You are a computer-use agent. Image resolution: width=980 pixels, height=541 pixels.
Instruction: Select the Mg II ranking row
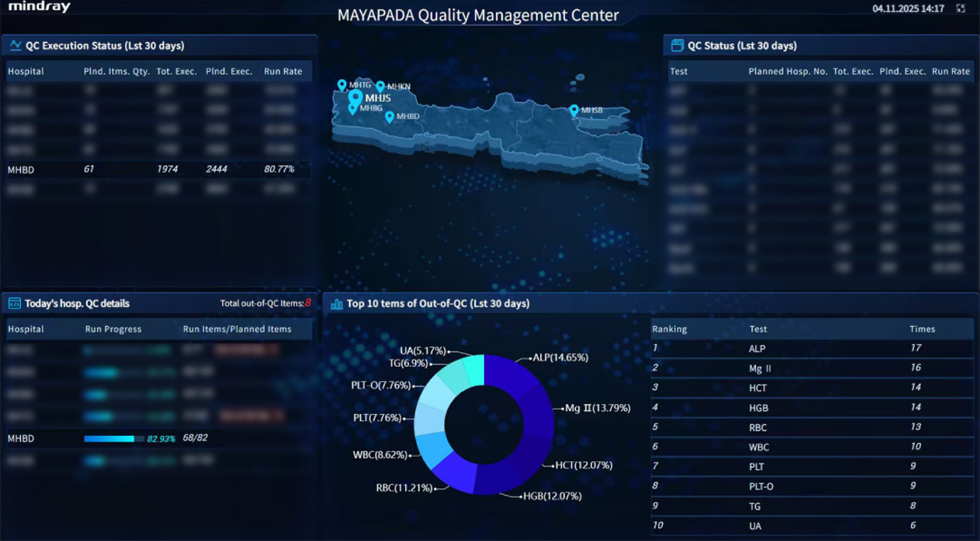point(812,368)
